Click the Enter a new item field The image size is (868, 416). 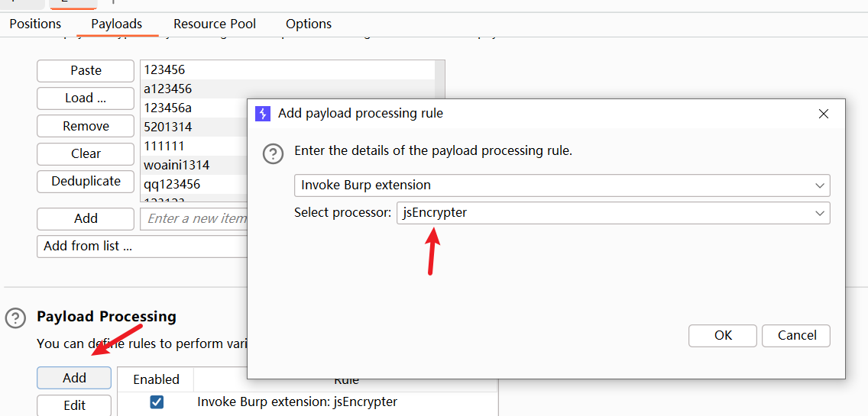(x=195, y=218)
